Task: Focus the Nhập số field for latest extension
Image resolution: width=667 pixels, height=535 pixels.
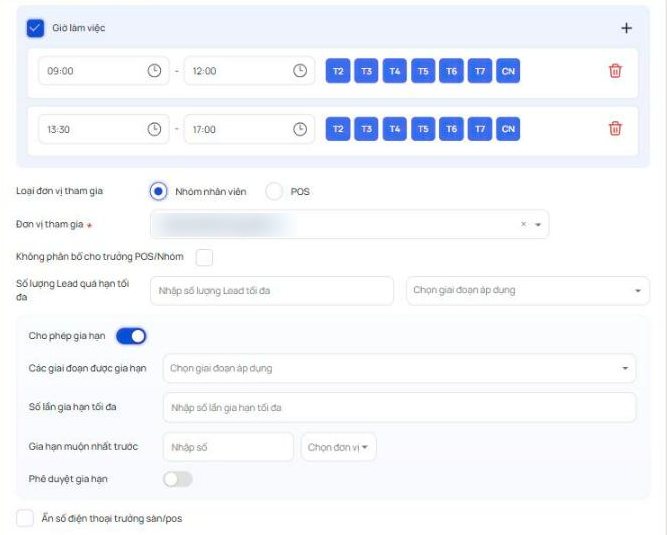Action: tap(228, 447)
